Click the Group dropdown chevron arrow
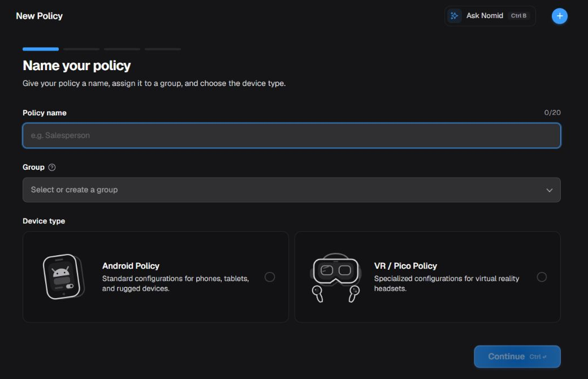Viewport: 588px width, 379px height. point(549,190)
